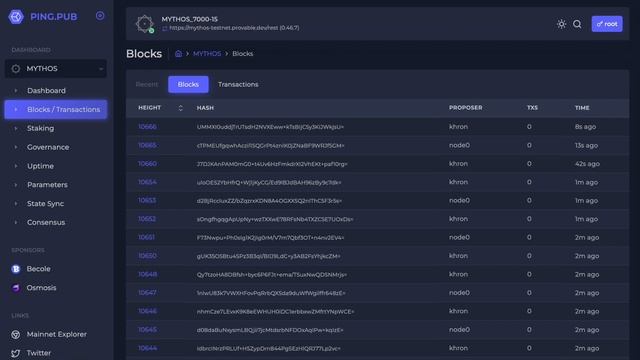This screenshot has width=640, height=360.
Task: Click arrow beside Parameters item
Action: (x=16, y=185)
